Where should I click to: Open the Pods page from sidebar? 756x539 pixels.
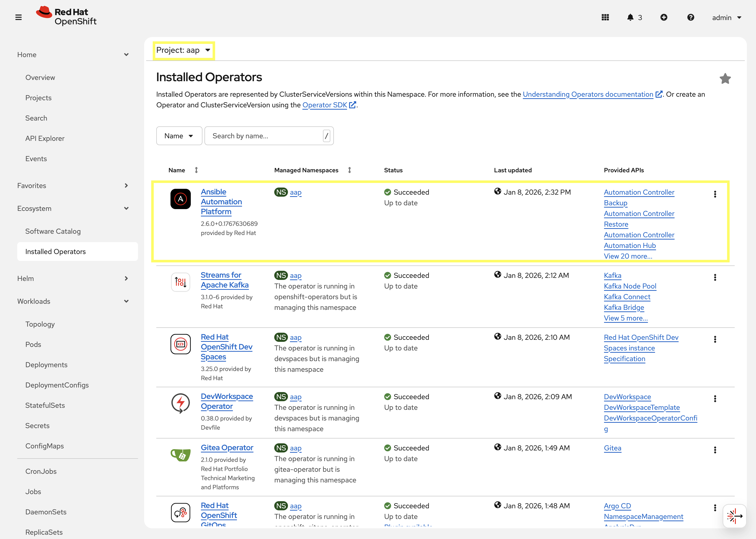click(x=33, y=345)
